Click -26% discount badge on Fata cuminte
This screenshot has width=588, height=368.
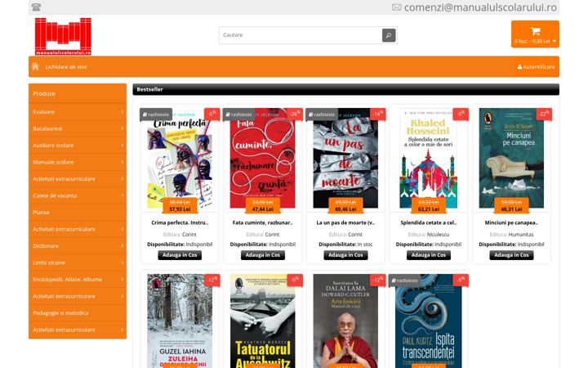click(295, 114)
